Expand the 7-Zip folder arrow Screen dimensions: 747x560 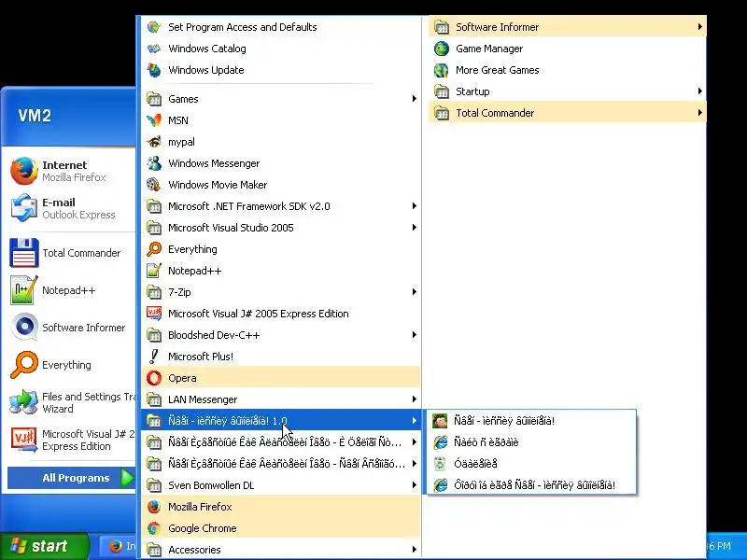414,292
